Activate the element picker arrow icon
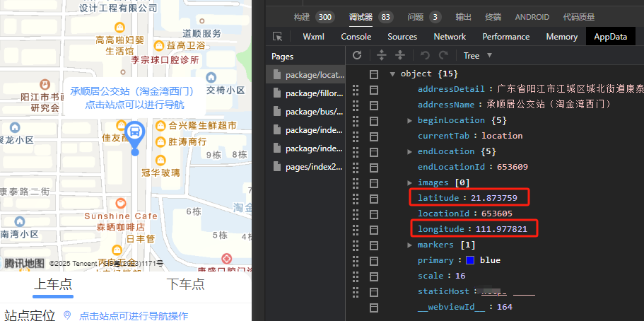 pos(278,37)
